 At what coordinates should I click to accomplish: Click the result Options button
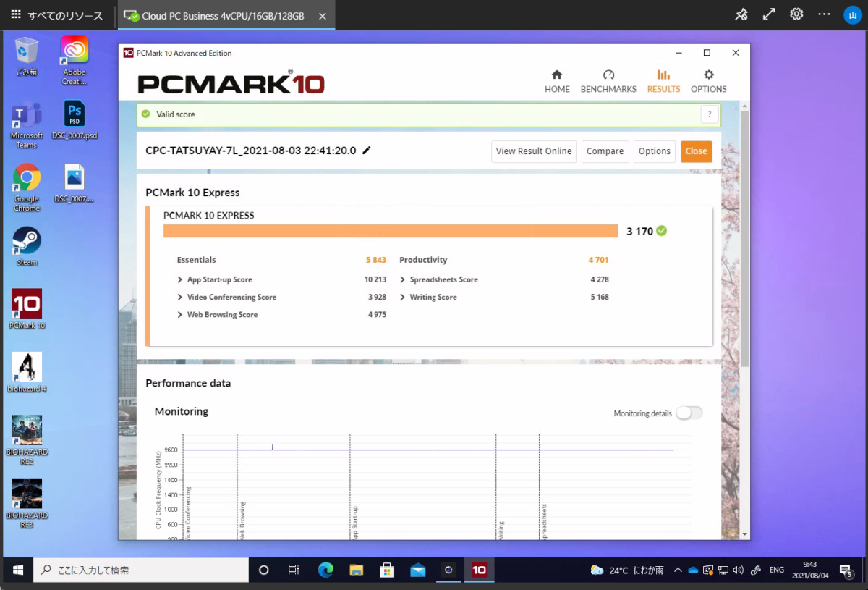coord(655,151)
